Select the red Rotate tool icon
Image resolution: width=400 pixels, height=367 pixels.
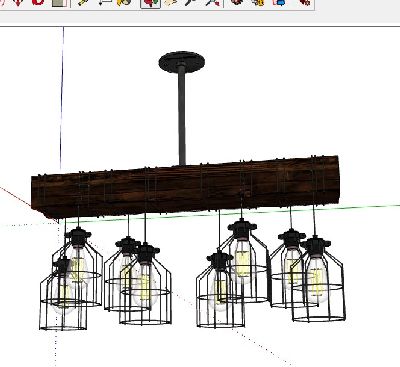coord(38,3)
